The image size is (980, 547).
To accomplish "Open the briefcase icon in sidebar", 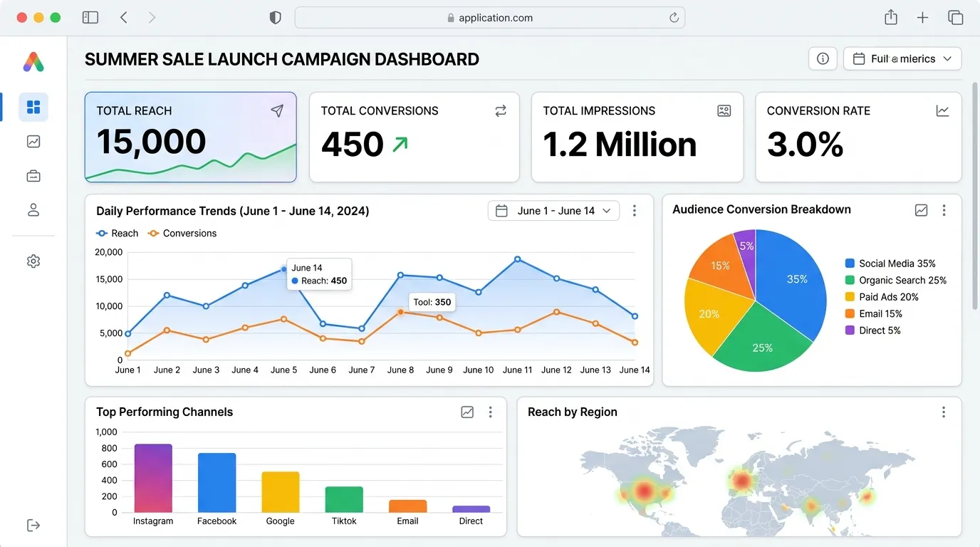I will point(33,175).
